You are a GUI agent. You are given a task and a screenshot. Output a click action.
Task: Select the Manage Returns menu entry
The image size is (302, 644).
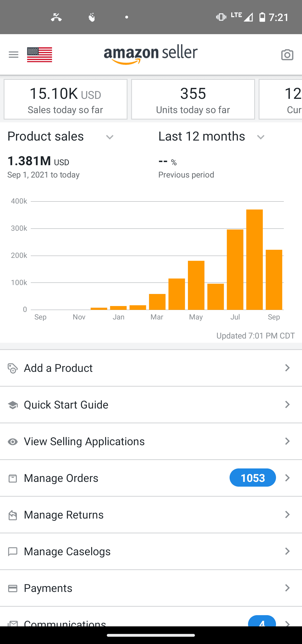coord(64,515)
